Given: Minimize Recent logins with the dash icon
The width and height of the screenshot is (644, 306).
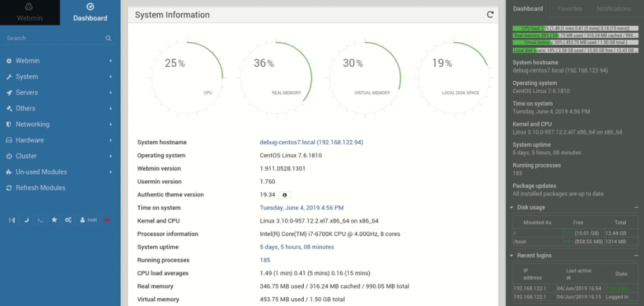Looking at the screenshot, I should coord(635,256).
